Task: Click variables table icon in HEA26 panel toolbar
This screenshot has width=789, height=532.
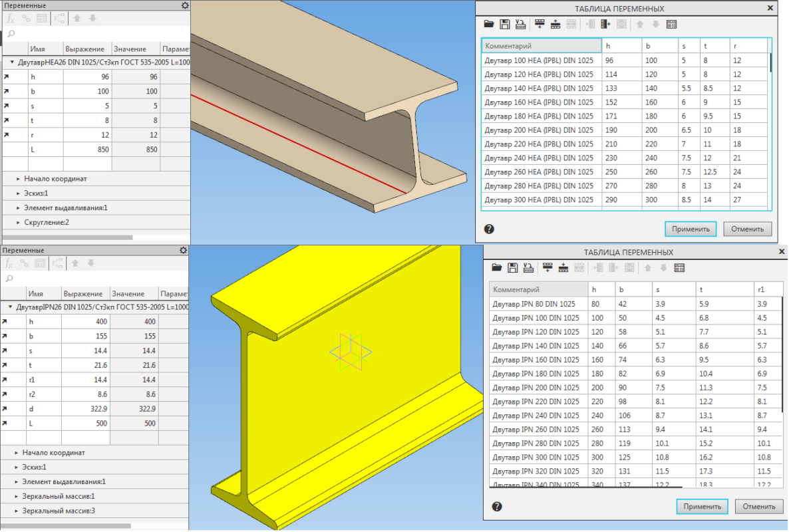Action: point(42,19)
